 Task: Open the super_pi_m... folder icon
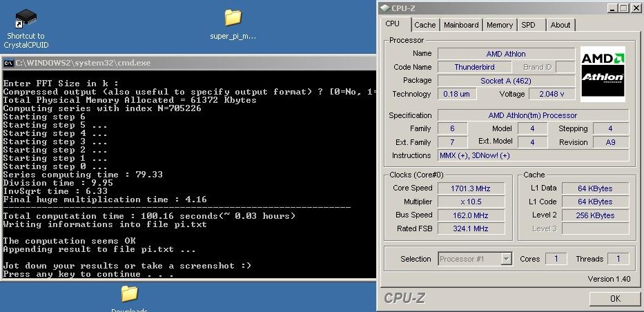point(233,25)
